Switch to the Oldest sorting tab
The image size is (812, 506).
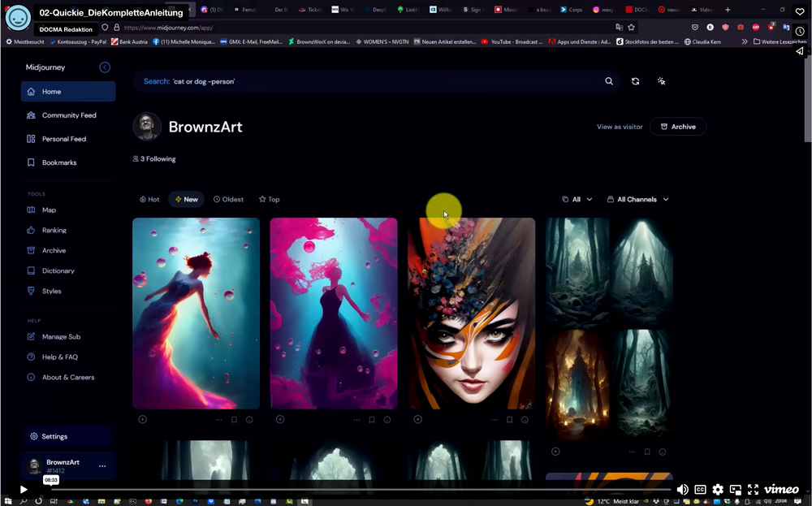point(228,199)
